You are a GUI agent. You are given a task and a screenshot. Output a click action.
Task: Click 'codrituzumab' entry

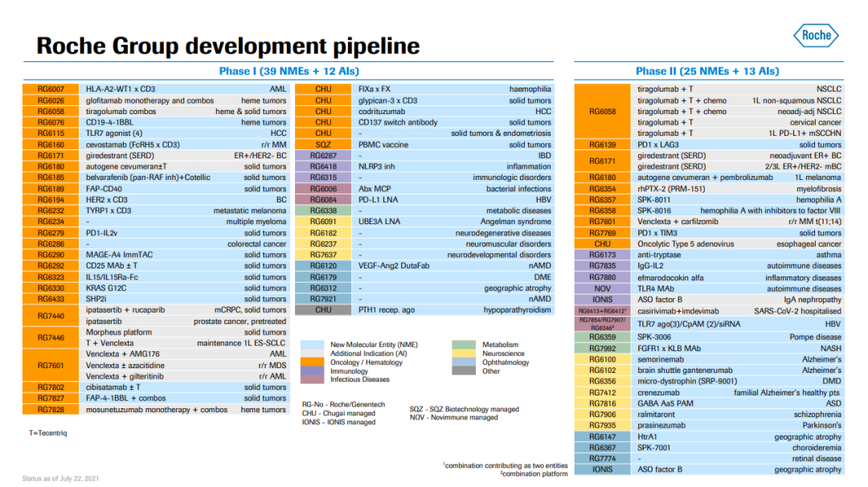pos(382,111)
